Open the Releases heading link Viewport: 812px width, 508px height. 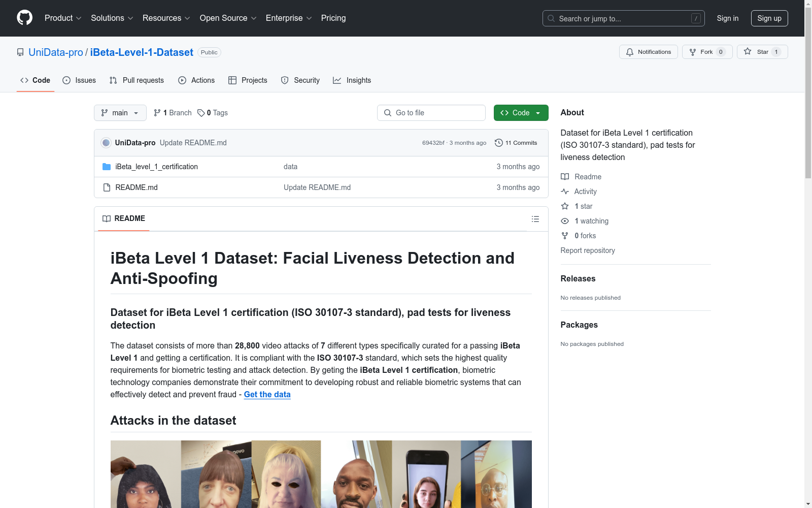pyautogui.click(x=578, y=278)
